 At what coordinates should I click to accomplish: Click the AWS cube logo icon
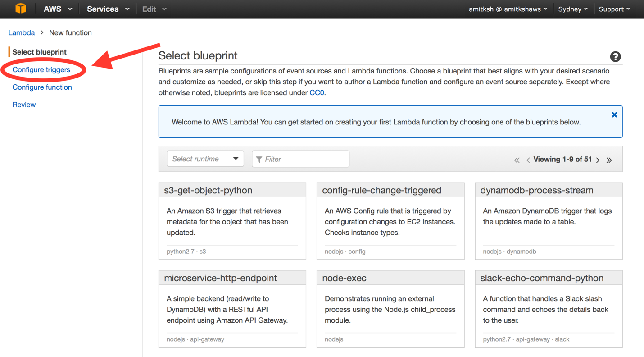[x=21, y=9]
